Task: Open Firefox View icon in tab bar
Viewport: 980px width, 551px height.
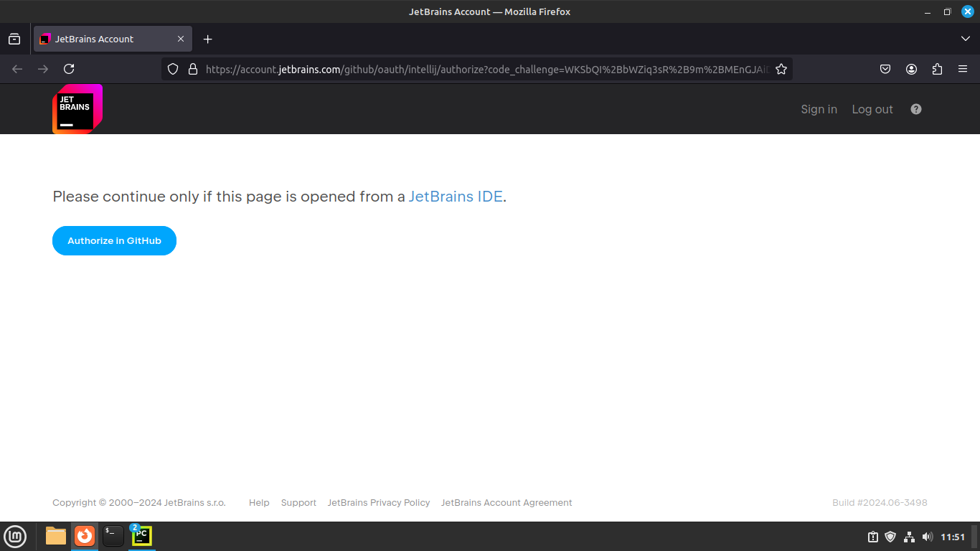Action: [14, 39]
